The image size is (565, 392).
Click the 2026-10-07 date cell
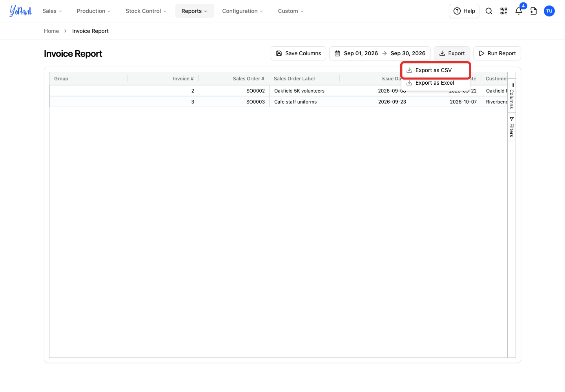coord(446,102)
